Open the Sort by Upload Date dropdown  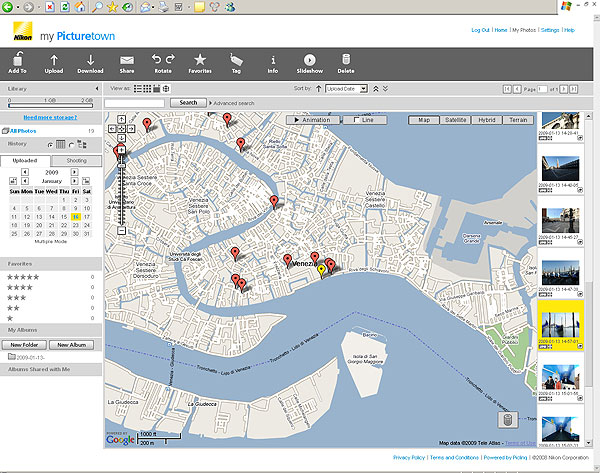pyautogui.click(x=347, y=89)
